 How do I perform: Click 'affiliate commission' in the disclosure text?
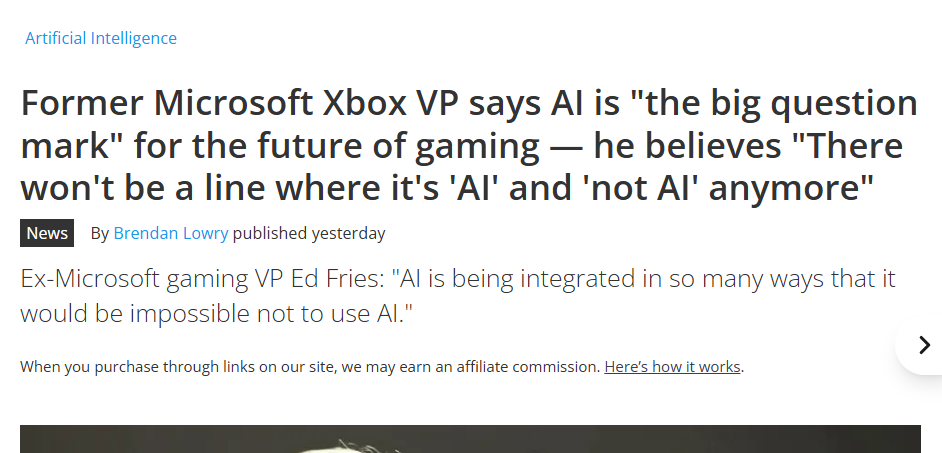click(530, 366)
